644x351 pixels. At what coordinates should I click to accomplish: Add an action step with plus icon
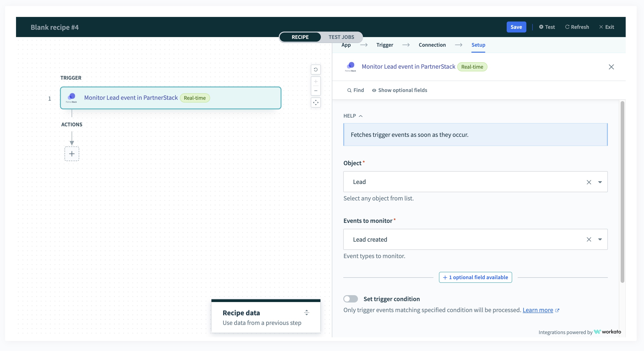coord(72,154)
